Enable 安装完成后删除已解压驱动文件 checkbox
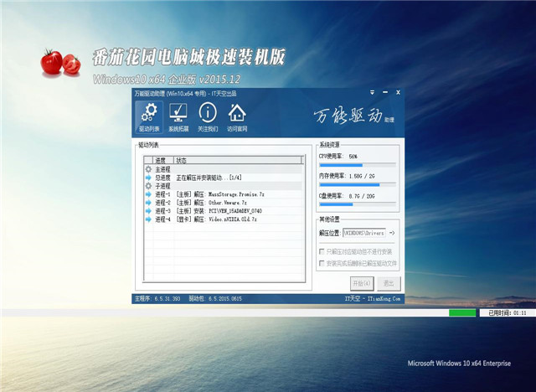The width and height of the screenshot is (536, 392). tap(322, 263)
